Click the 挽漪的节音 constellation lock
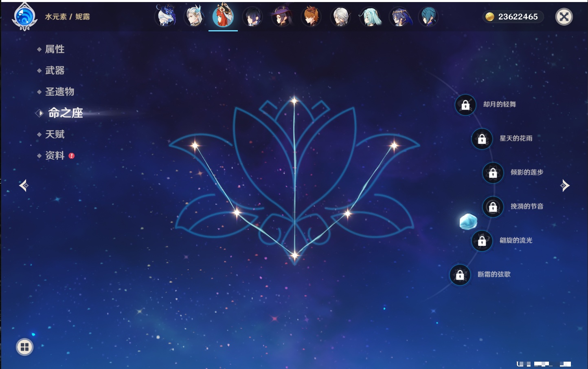This screenshot has height=369, width=588. pyautogui.click(x=493, y=207)
